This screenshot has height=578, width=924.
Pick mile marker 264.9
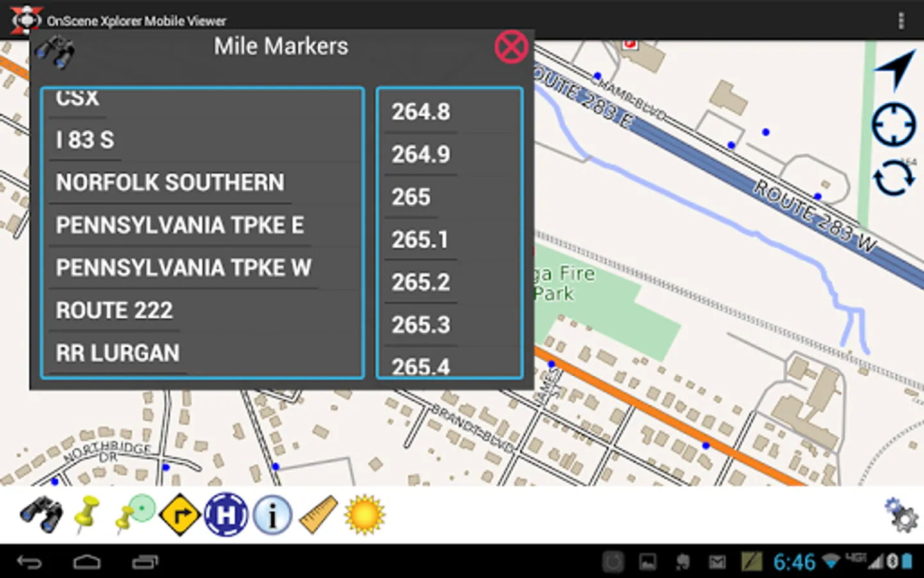pyautogui.click(x=450, y=154)
